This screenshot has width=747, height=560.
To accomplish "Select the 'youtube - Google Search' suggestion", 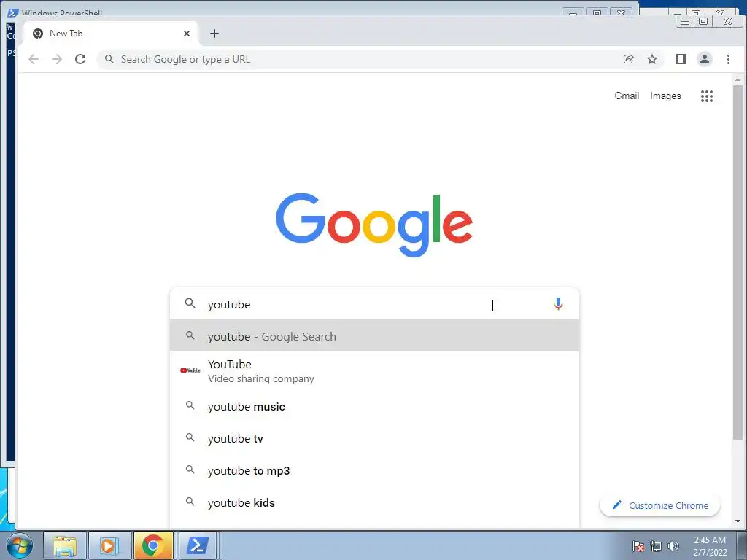I will coord(374,336).
